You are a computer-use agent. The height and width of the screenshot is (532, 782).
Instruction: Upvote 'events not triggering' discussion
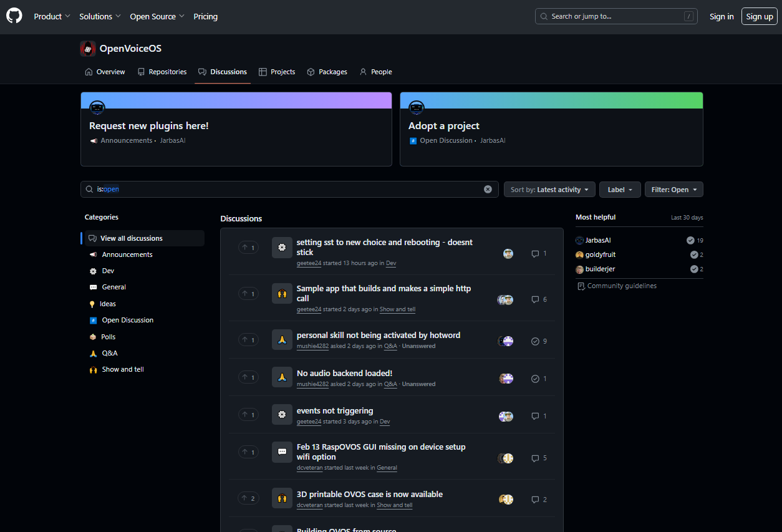(x=248, y=415)
